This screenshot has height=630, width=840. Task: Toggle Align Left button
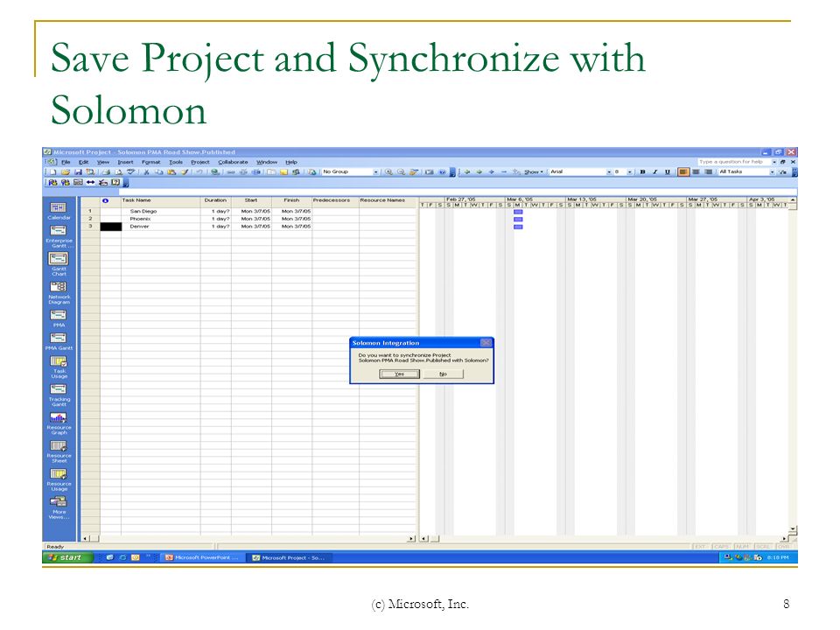coord(683,172)
